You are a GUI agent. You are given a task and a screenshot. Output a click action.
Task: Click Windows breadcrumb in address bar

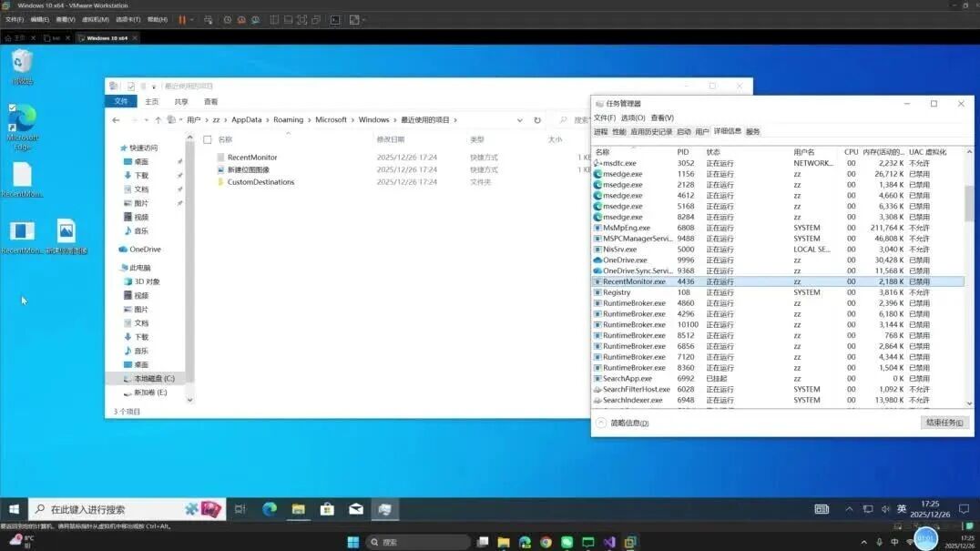coord(373,120)
